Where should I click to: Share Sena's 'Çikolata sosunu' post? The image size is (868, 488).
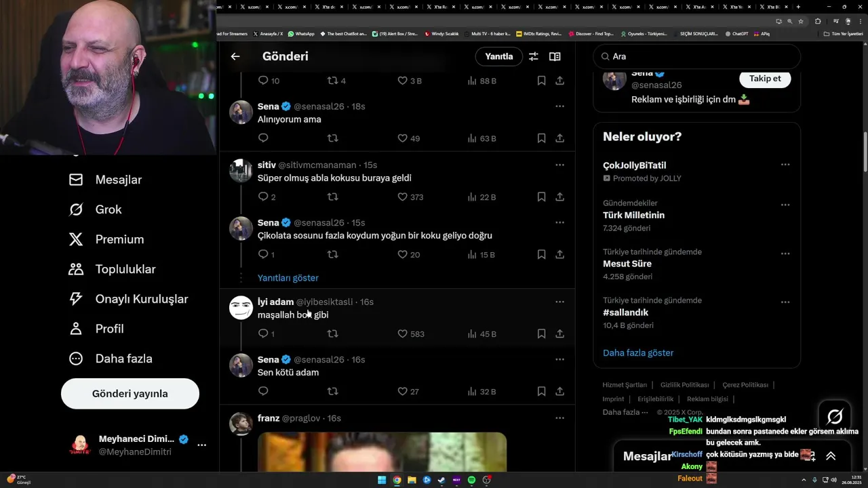(x=560, y=255)
